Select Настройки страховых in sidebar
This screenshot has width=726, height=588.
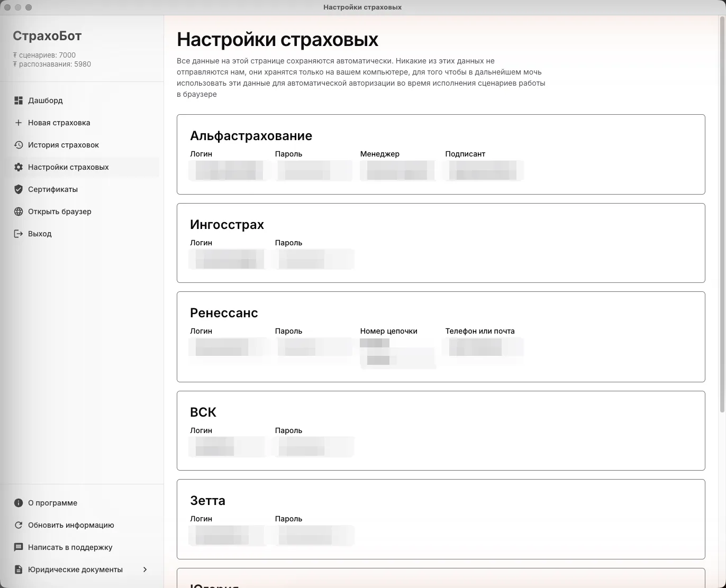tap(82, 167)
